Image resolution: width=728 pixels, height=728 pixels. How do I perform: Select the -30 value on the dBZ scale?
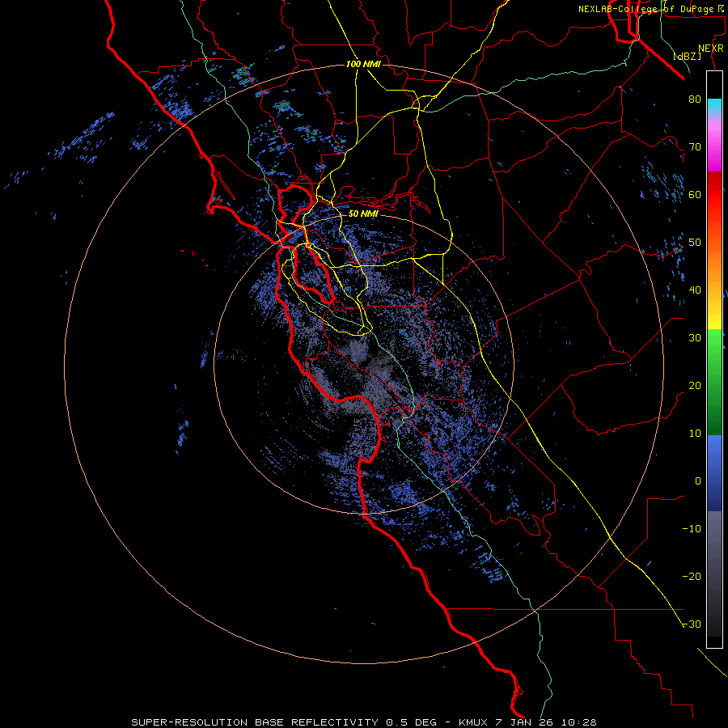point(692,624)
